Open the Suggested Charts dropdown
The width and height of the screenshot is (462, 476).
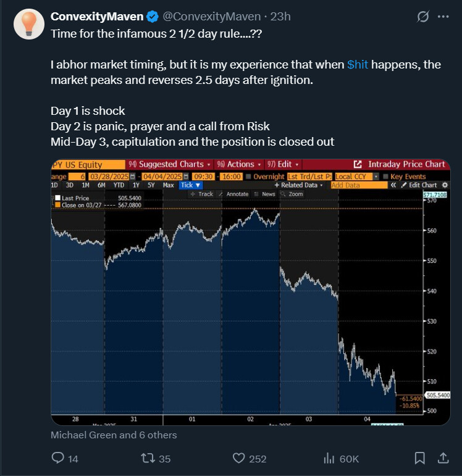pos(170,164)
